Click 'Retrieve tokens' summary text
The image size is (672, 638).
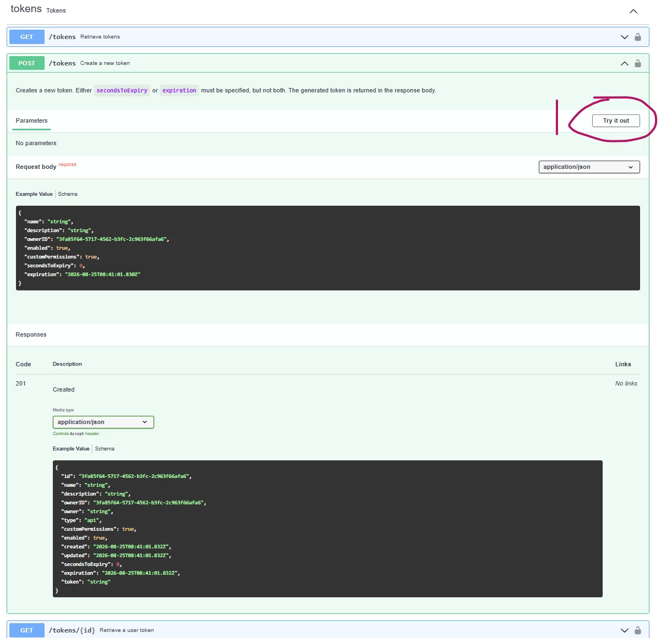[x=100, y=37]
